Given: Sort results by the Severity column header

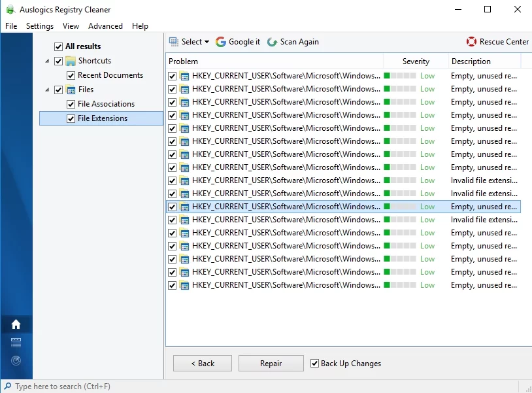Looking at the screenshot, I should click(416, 61).
